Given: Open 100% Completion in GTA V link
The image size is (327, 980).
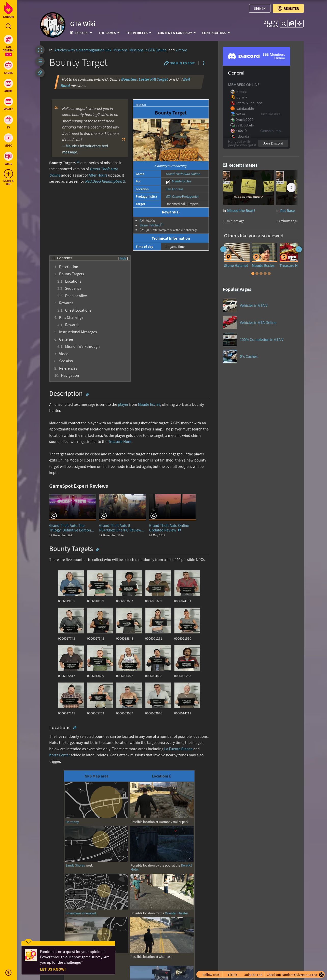Looking at the screenshot, I should coord(262,340).
